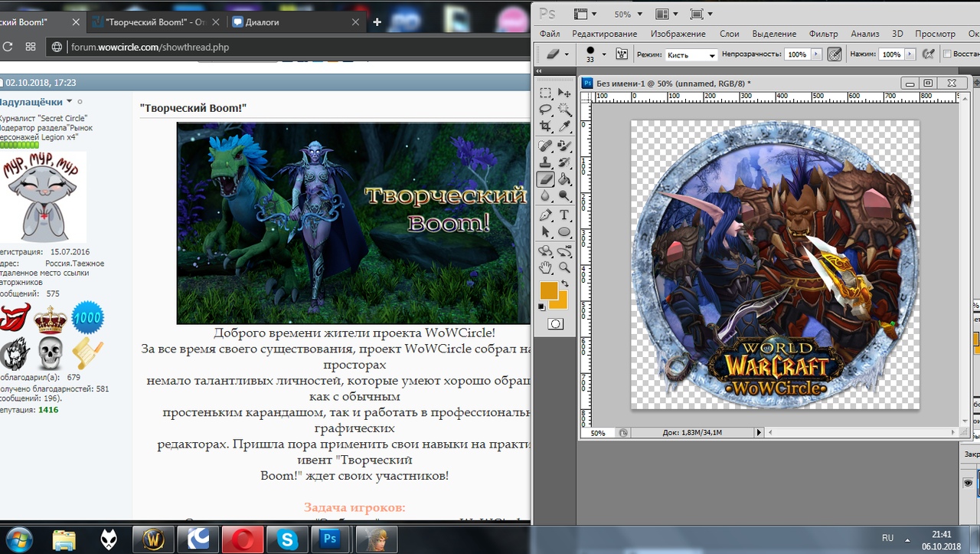980x554 pixels.
Task: Choose the Paint Bucket tool
Action: click(564, 180)
